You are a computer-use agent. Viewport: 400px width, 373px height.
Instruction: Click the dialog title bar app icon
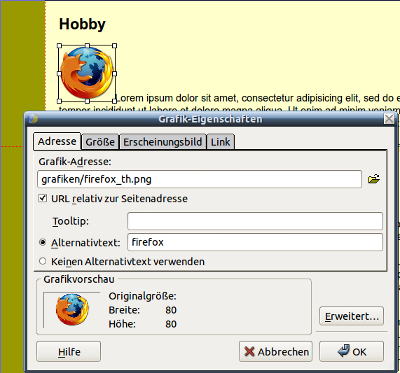click(33, 119)
